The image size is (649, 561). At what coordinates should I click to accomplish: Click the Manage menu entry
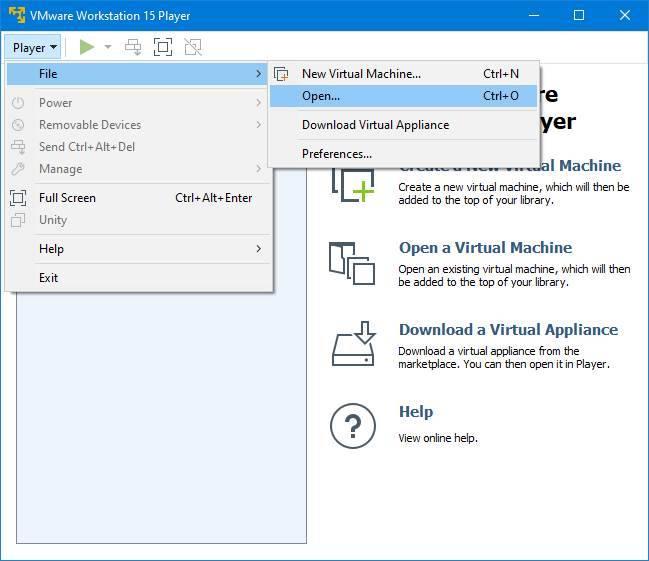point(137,169)
